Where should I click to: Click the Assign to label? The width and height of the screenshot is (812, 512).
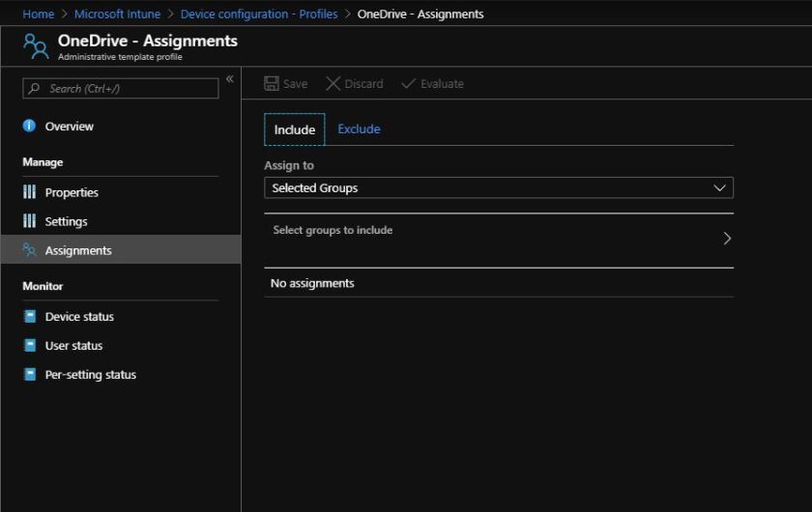pyautogui.click(x=289, y=165)
